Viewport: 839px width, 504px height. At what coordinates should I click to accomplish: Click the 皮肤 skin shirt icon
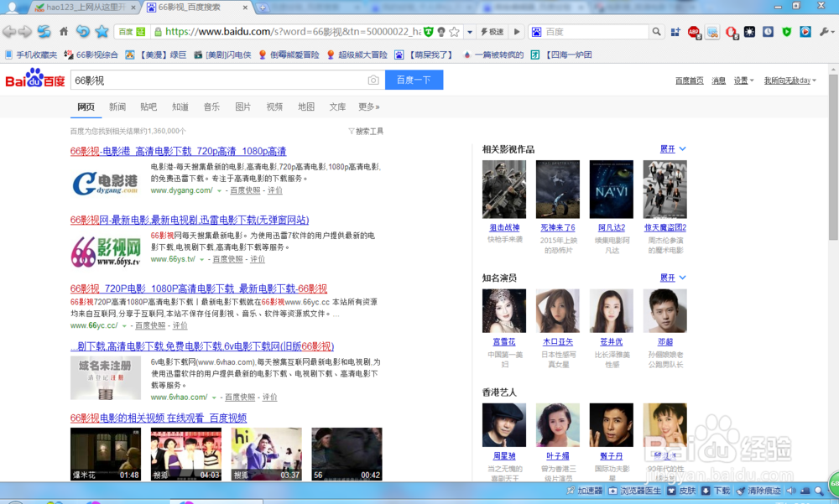point(671,491)
